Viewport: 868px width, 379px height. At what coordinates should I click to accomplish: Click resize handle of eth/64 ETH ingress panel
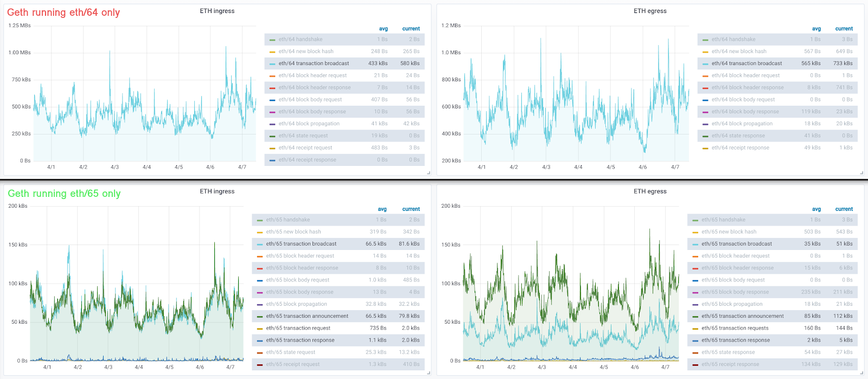[x=429, y=173]
